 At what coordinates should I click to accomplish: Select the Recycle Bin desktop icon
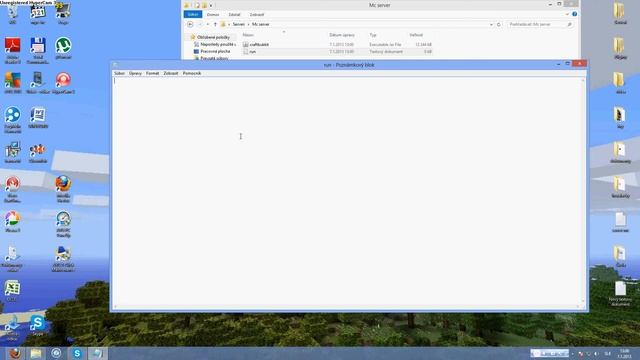[x=13, y=13]
